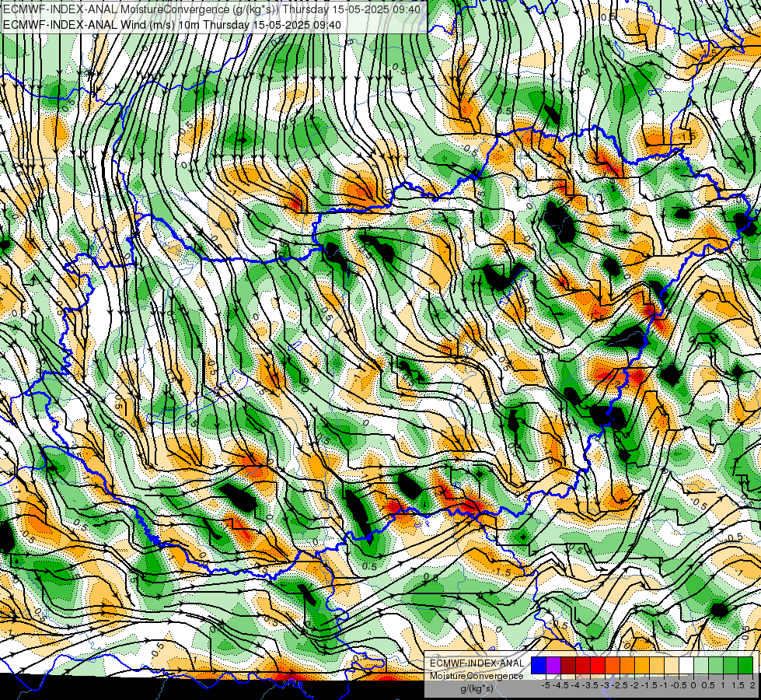Viewport: 761px width, 700px height.
Task: Click the darkest green swatch ending at 2
Action: (745, 666)
